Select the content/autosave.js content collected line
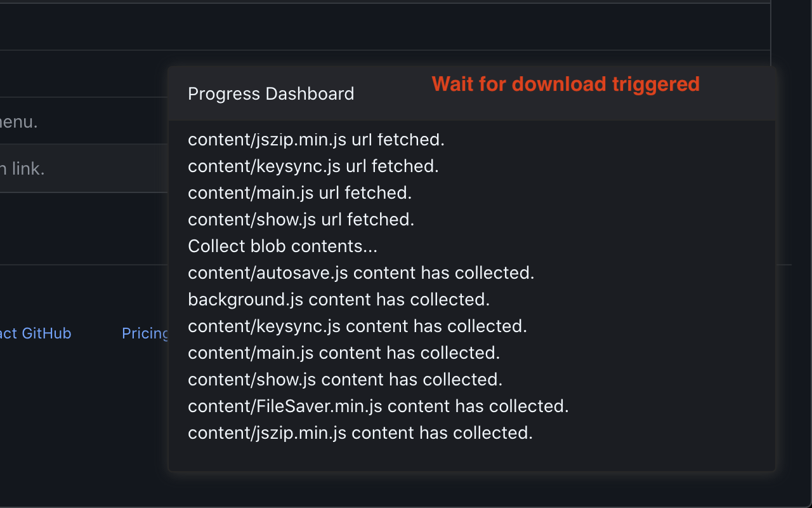 tap(361, 273)
